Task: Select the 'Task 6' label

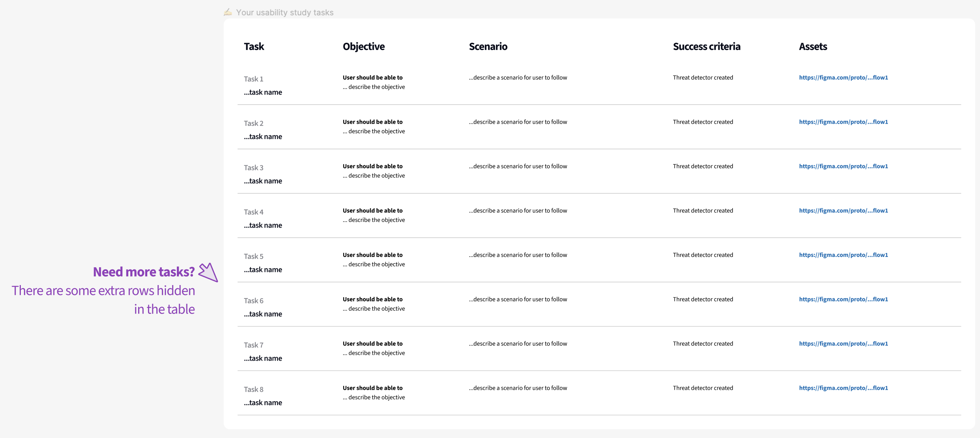Action: click(x=253, y=301)
